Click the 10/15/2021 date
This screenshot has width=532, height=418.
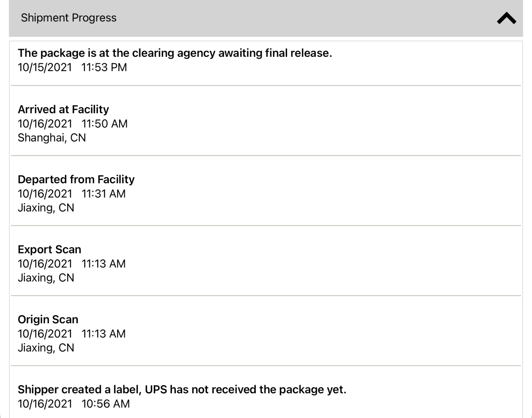45,68
